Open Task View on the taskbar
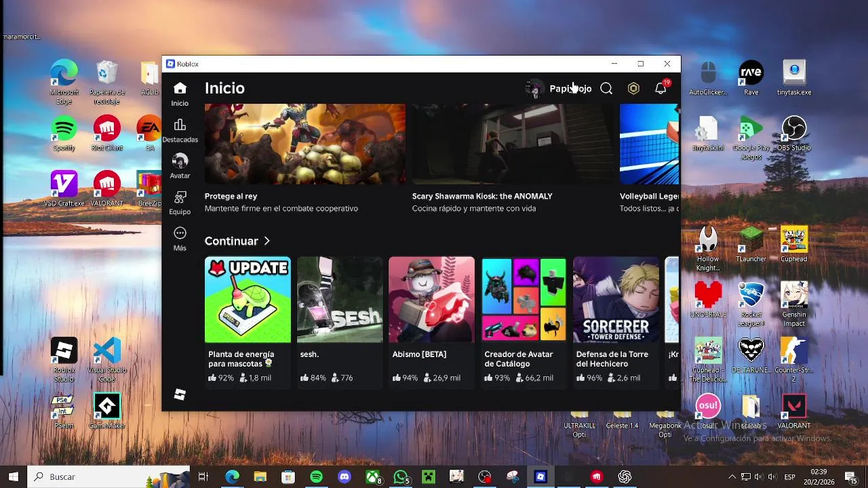 point(203,476)
